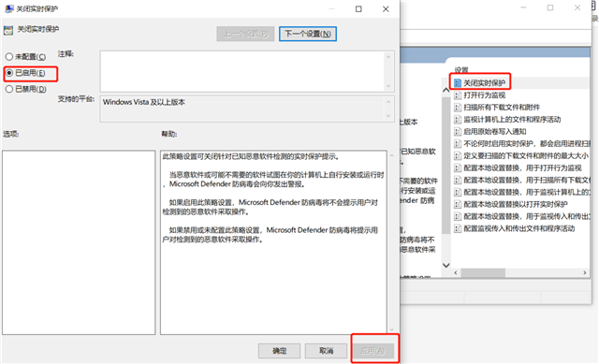Image resolution: width=599 pixels, height=364 pixels.
Task: Close the 关闭实时保护 dialog window
Action: [x=386, y=8]
